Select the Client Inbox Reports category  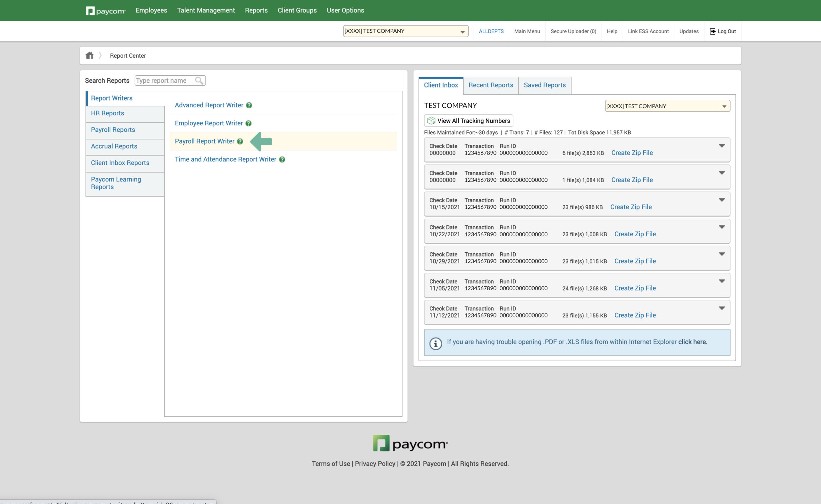125,163
